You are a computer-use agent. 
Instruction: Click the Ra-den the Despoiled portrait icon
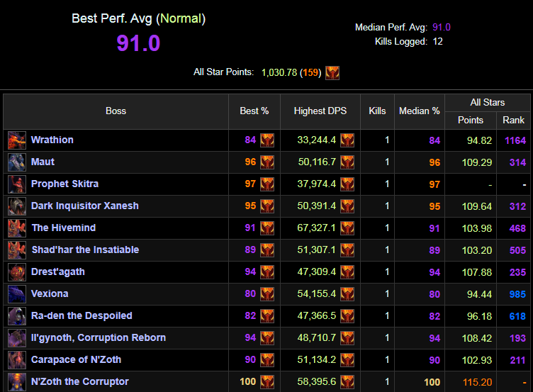click(x=17, y=316)
